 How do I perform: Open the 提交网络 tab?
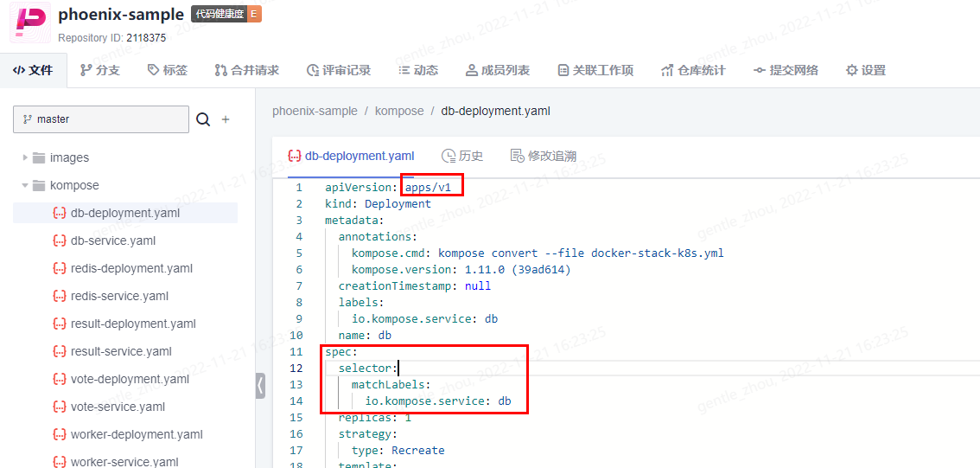[786, 70]
